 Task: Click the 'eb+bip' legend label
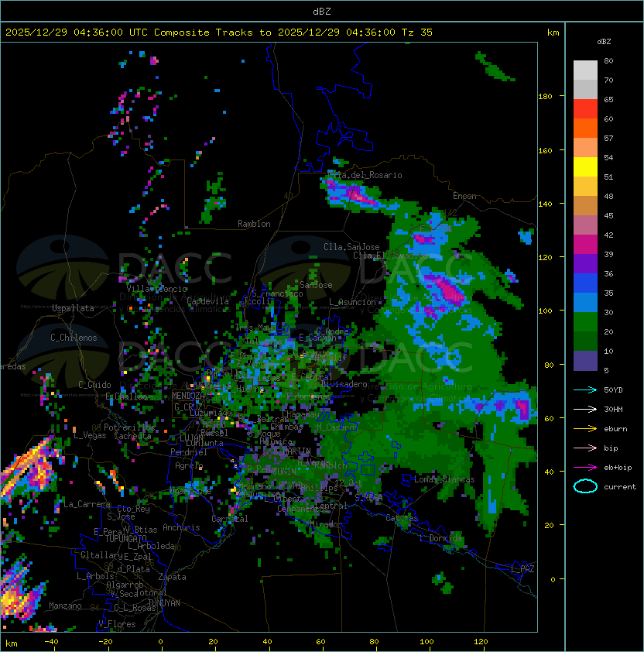[618, 468]
